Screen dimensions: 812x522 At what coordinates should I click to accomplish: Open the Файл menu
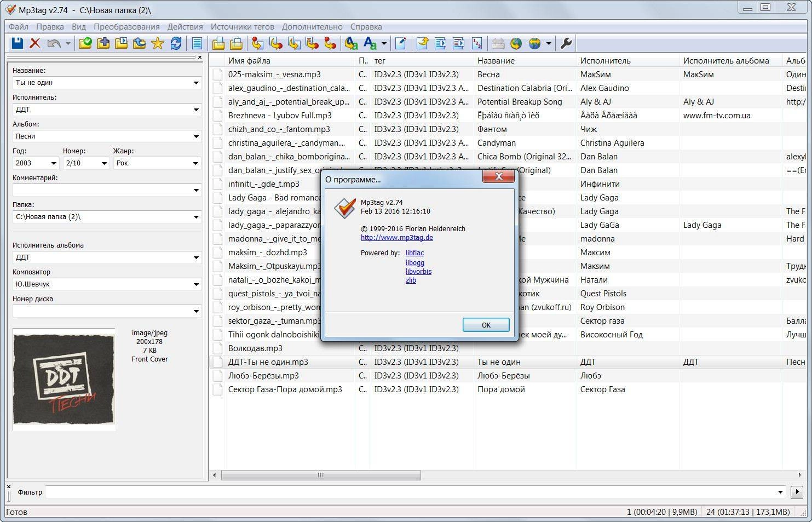[x=19, y=26]
